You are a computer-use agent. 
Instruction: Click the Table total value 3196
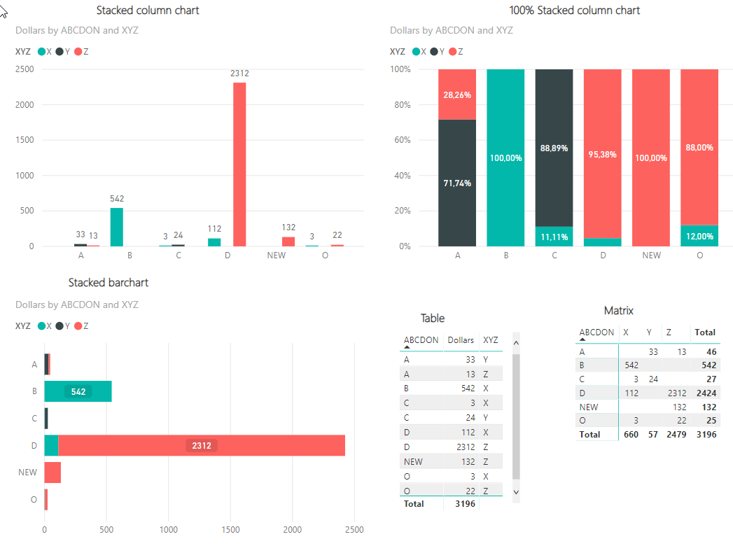coord(465,504)
